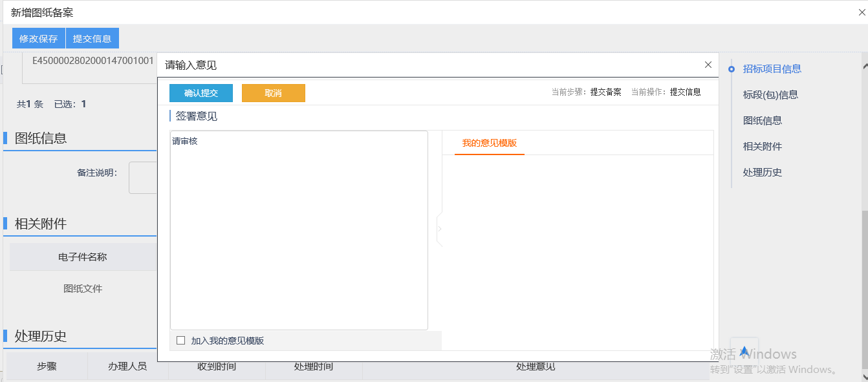
Task: Click the page scrollbar up arrow
Action: coord(864,65)
